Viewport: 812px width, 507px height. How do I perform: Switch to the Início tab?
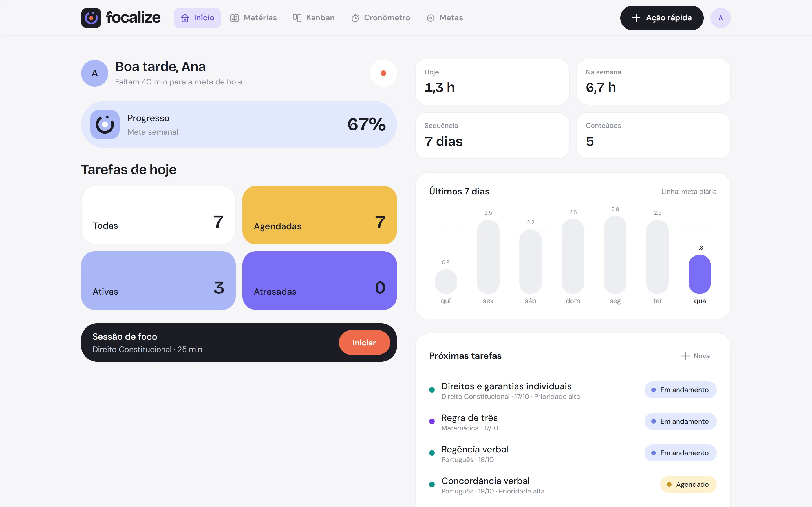coord(197,18)
